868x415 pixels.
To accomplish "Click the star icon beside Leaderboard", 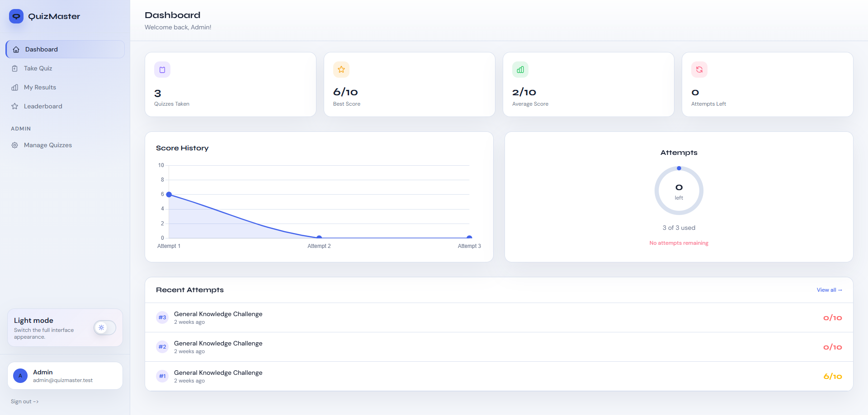I will click(16, 106).
